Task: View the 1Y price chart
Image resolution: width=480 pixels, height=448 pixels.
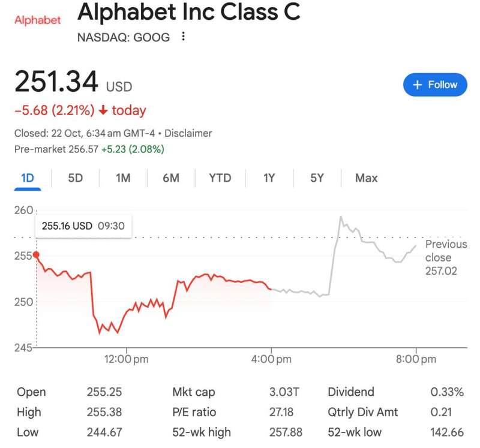Action: click(269, 178)
